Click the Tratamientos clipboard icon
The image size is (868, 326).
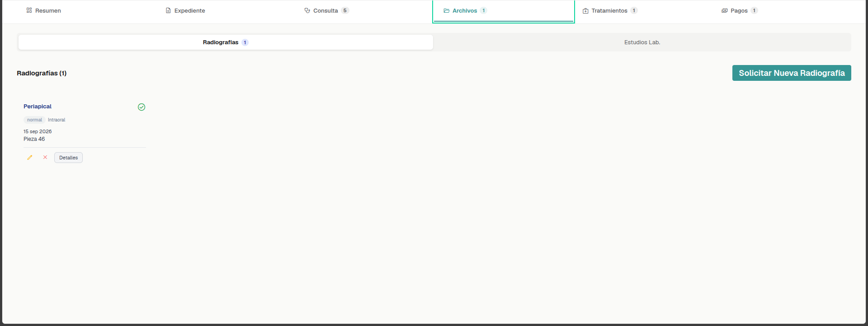click(x=585, y=10)
